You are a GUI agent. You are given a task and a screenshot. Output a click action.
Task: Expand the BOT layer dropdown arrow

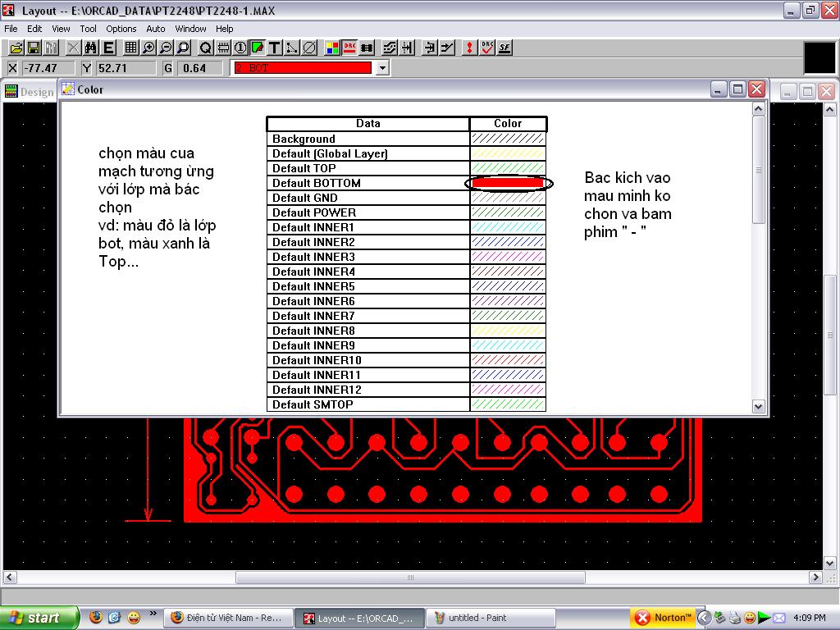coord(381,69)
